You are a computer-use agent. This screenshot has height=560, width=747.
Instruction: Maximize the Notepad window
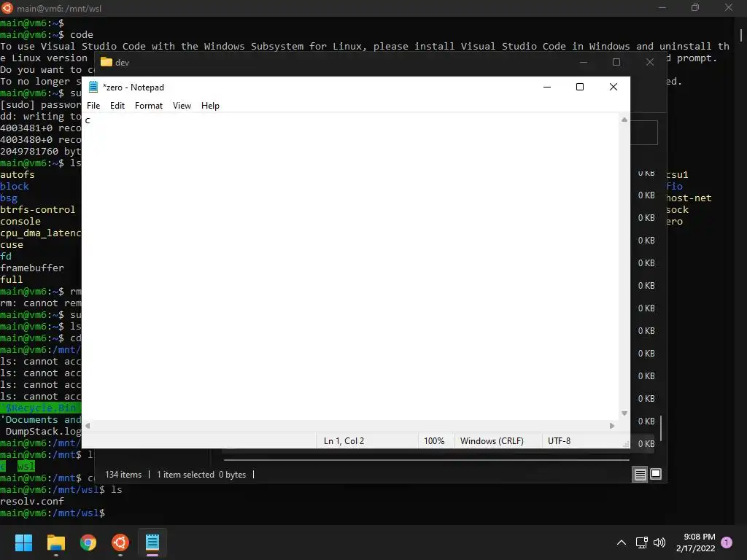tap(580, 87)
